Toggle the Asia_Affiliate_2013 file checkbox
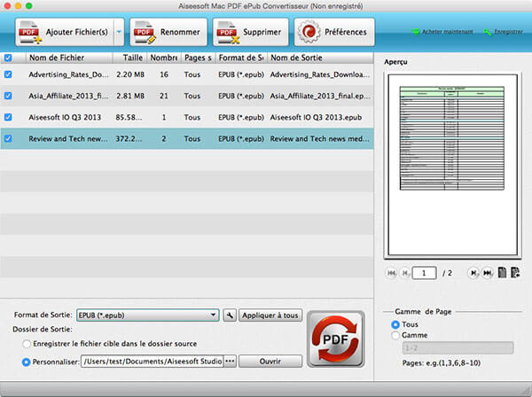Screen dimensions: 532x397 8,96
